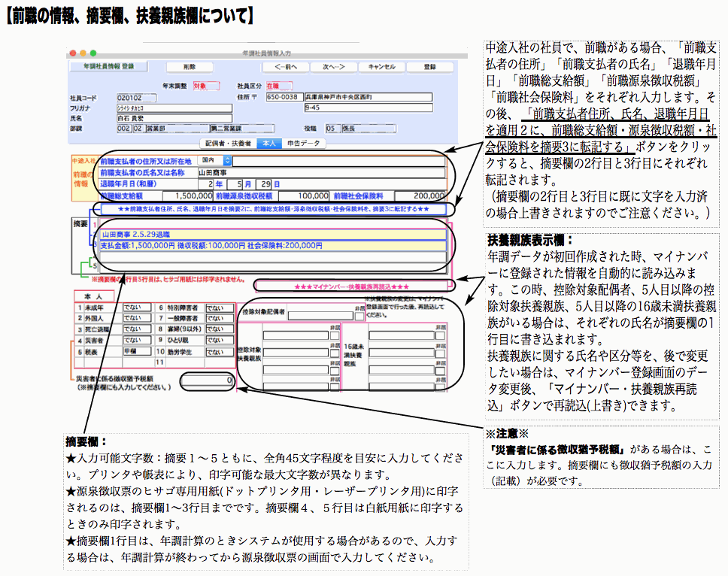Click the キャンセル button

(x=381, y=66)
